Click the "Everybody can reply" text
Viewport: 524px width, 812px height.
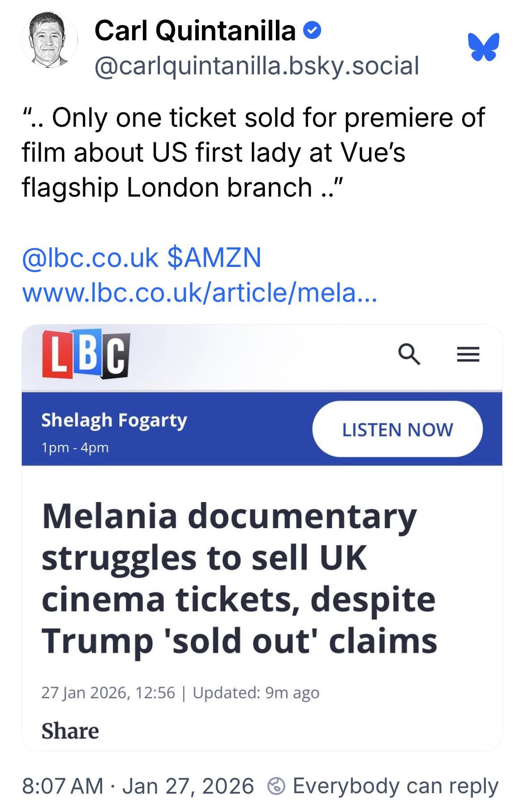(395, 786)
